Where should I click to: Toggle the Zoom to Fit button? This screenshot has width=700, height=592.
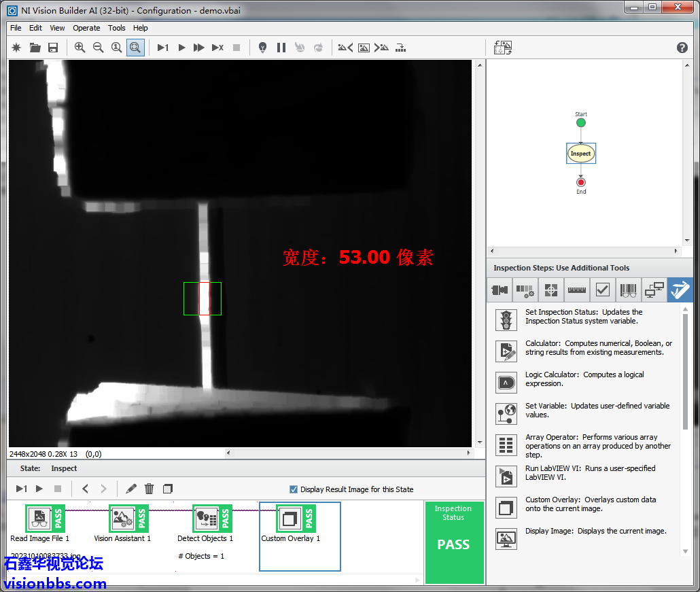135,48
